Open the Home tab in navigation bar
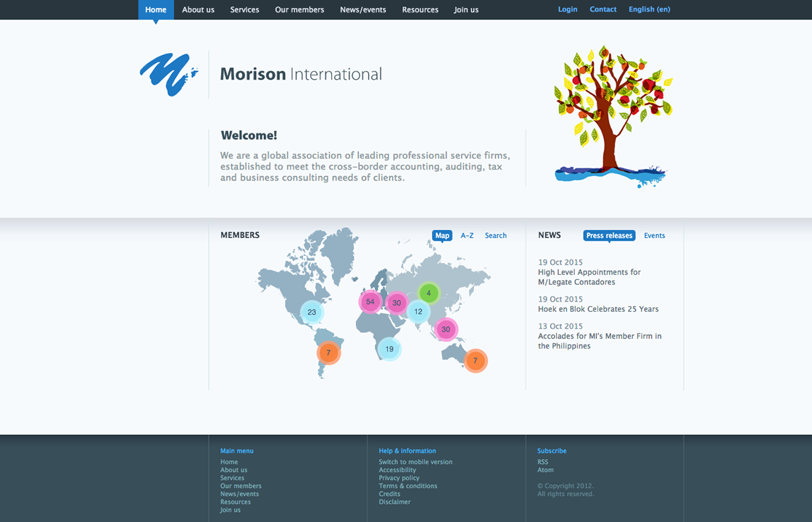This screenshot has width=812, height=522. click(x=156, y=10)
